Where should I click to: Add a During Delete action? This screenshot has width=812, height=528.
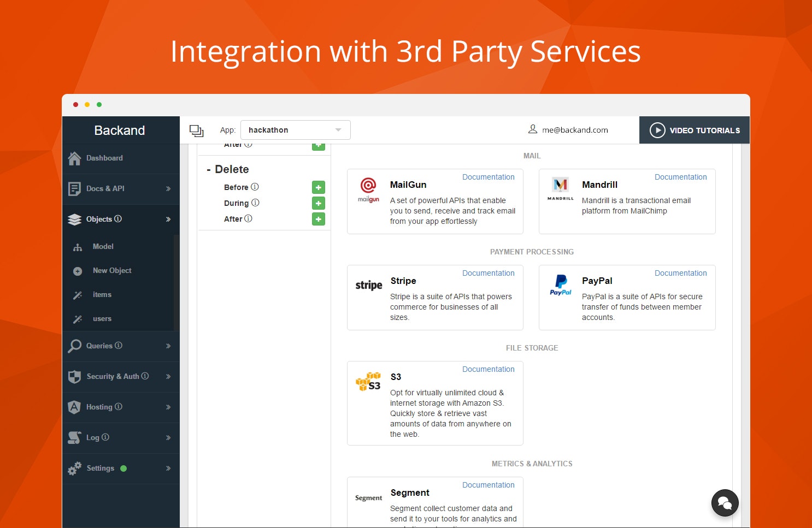tap(319, 203)
